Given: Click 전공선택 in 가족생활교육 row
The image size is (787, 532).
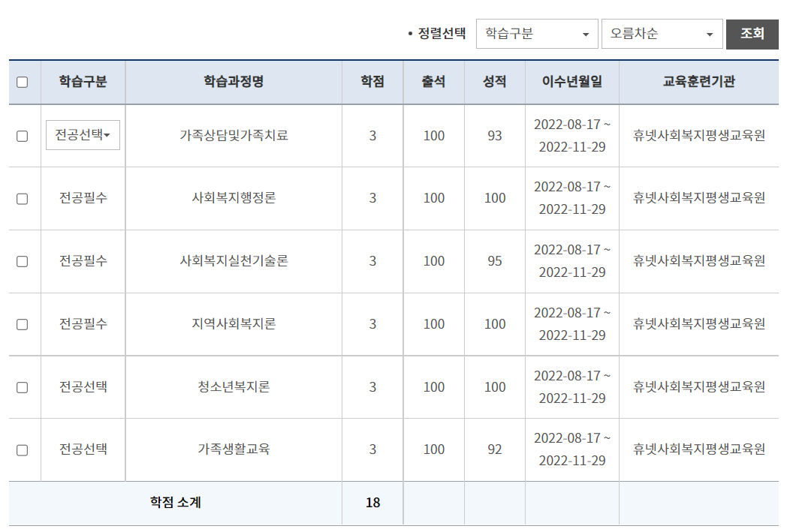Looking at the screenshot, I should (83, 449).
